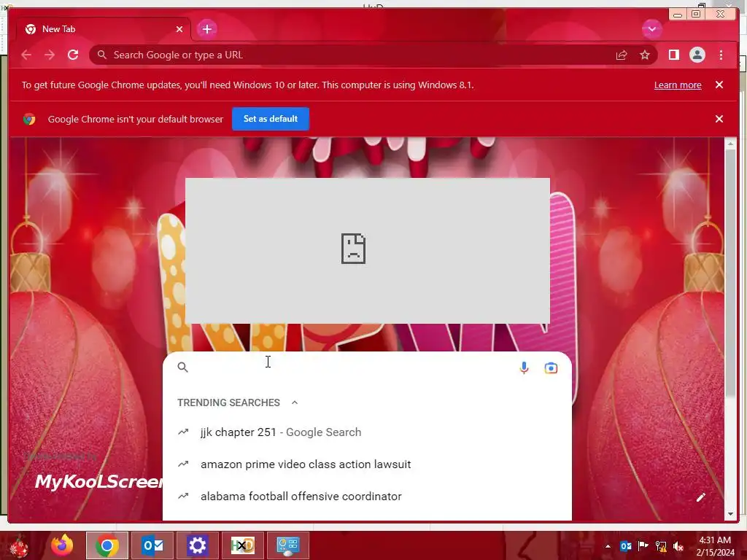Screen dimensions: 747x560
Task: Open a new tab with the plus button
Action: tap(206, 29)
